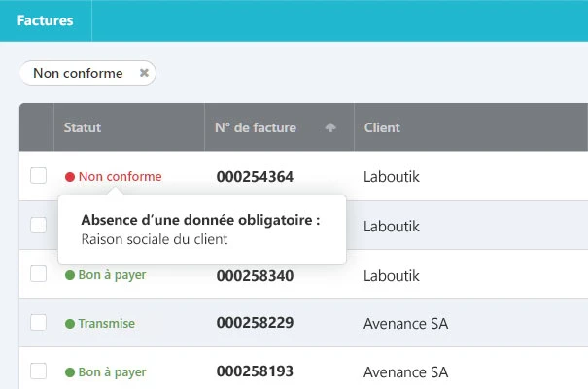Viewport: 588px width, 389px height.
Task: Tick checkbox for invoice 000254364
Action: pos(38,176)
